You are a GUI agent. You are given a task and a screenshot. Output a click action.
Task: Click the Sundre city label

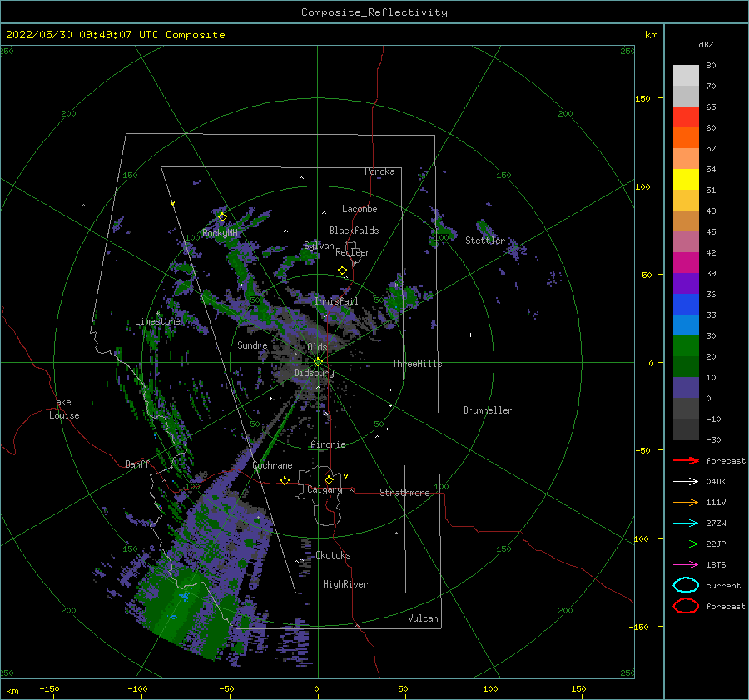252,345
